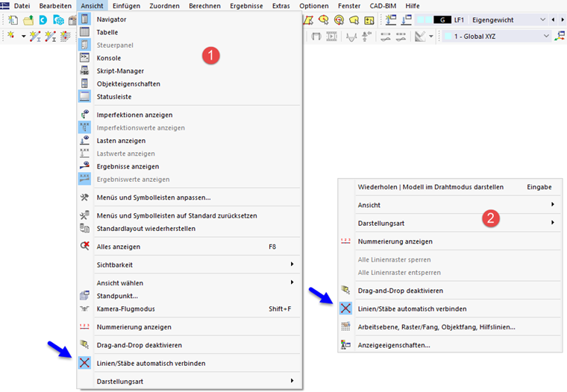Click the result diagram curve icon
Viewport: 567px width, 392px height.
tap(351, 37)
